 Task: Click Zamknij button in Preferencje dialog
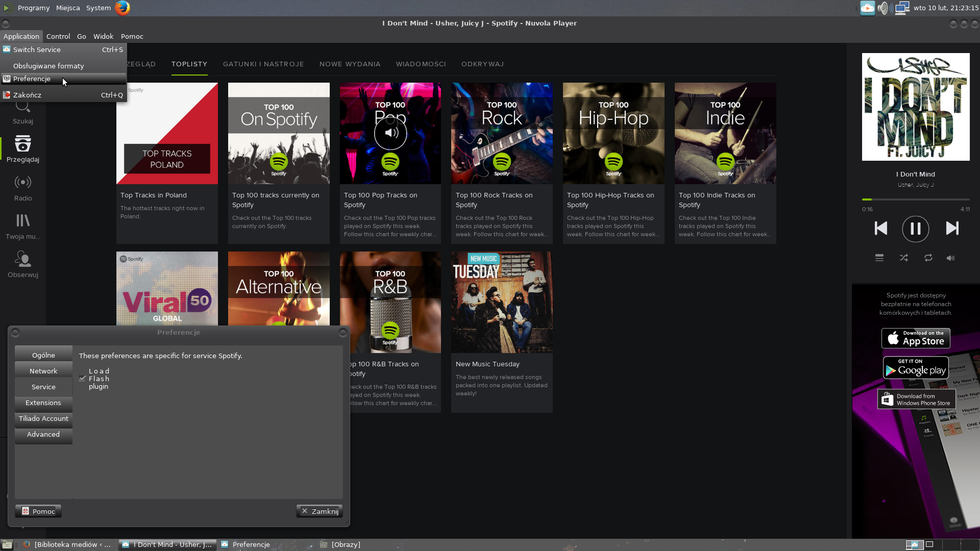click(x=320, y=511)
